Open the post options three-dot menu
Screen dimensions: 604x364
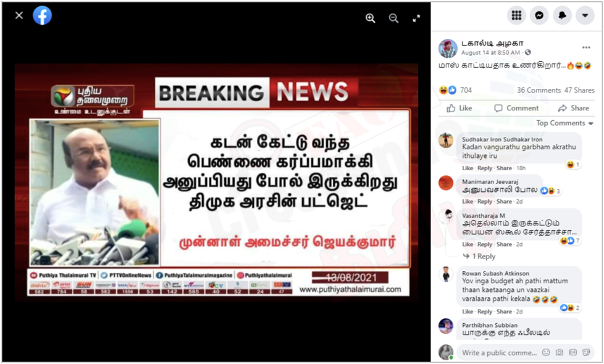click(586, 48)
